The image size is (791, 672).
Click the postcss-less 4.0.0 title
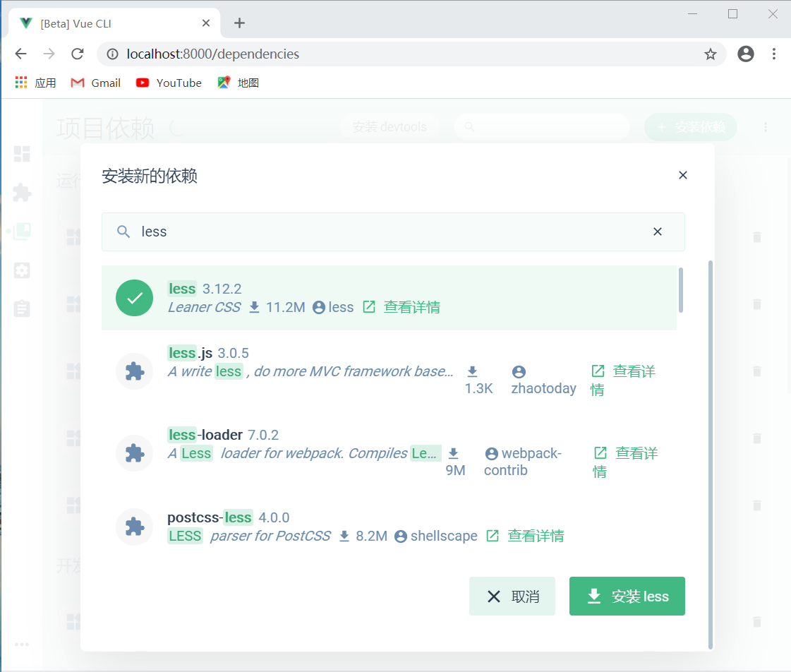click(x=229, y=517)
